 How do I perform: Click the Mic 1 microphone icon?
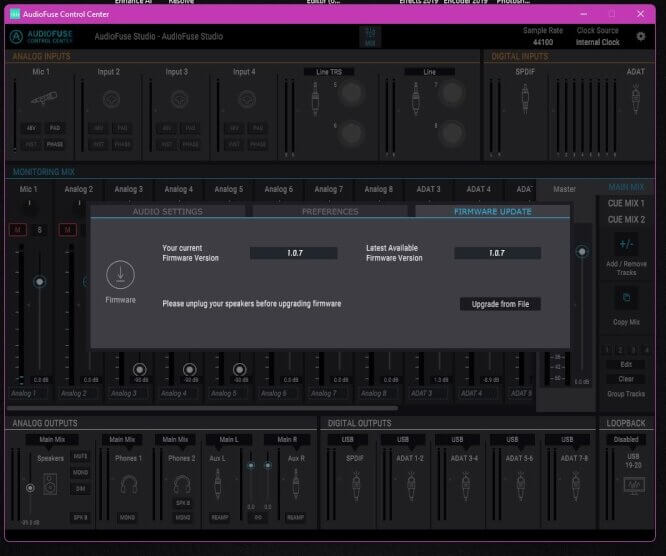point(44,98)
